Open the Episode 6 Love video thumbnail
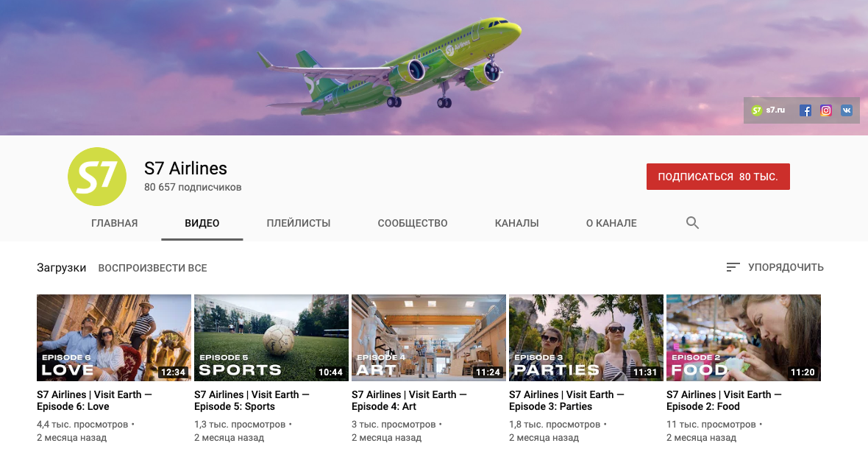 (x=114, y=338)
